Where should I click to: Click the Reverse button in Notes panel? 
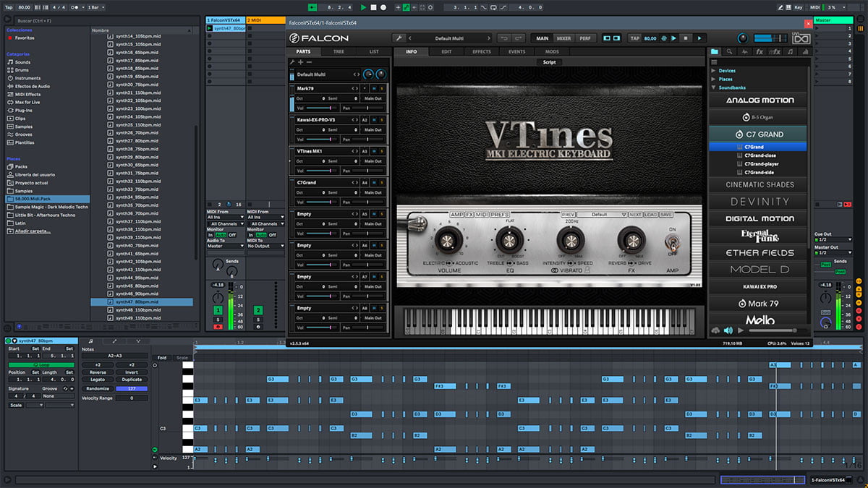98,372
